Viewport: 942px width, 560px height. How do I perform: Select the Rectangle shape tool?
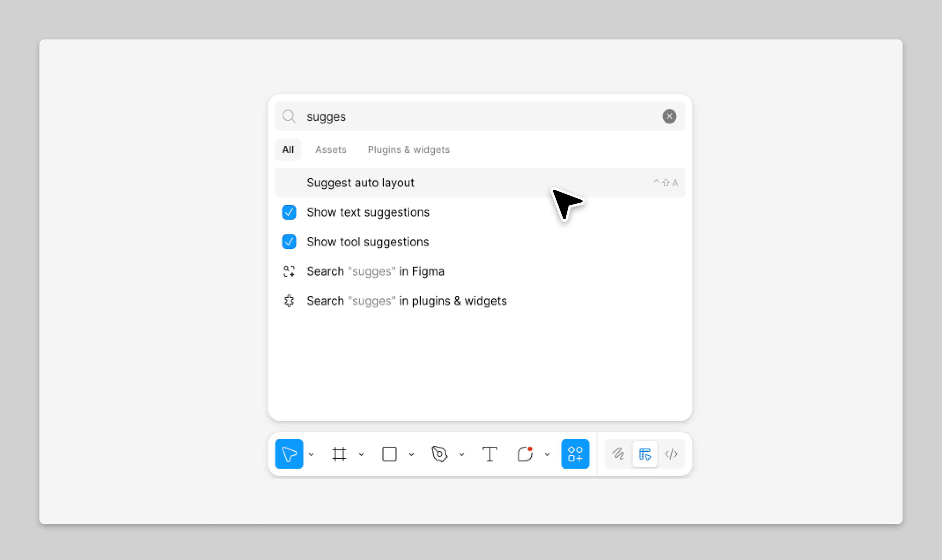(389, 454)
